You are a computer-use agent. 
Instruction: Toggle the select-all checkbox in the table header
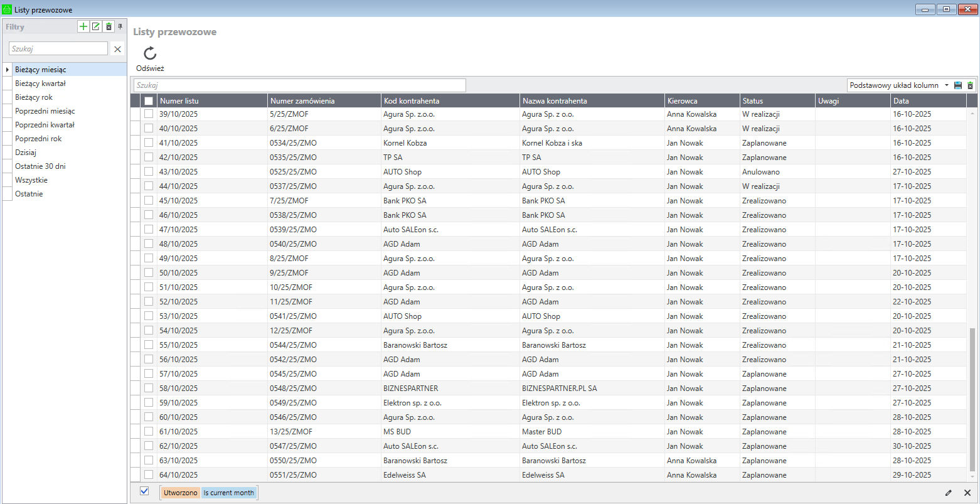(149, 101)
